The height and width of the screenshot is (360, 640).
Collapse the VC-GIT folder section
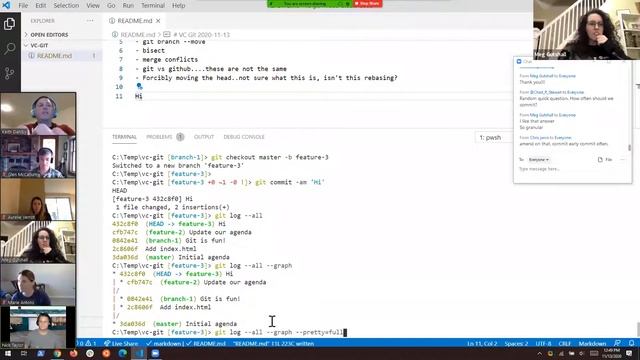tap(39, 45)
